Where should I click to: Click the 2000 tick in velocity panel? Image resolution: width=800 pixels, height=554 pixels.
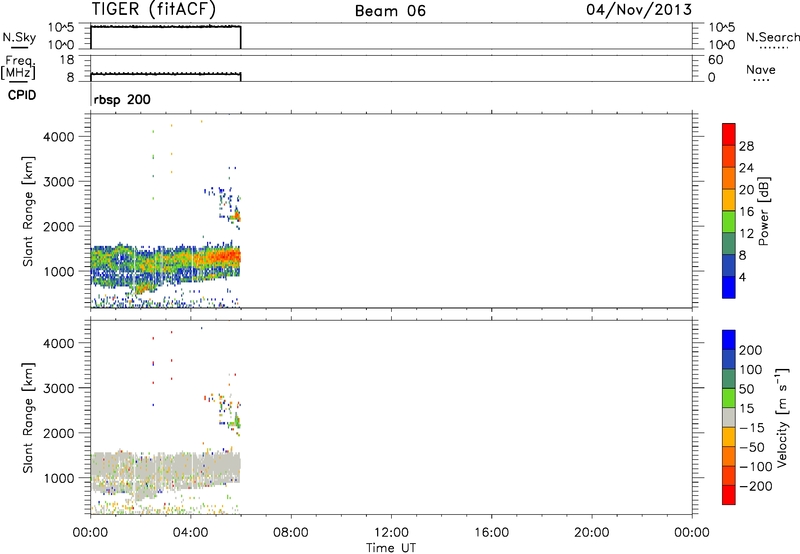tap(59, 433)
